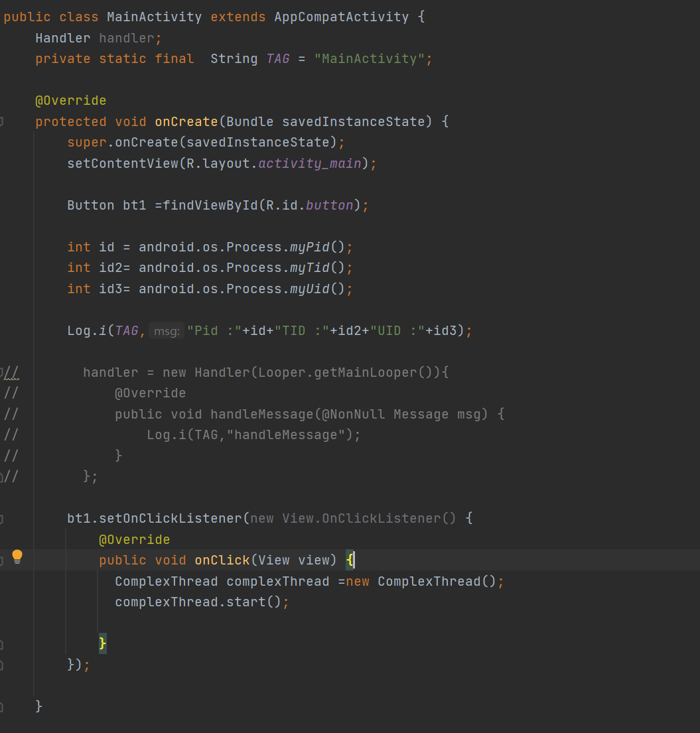Click 'setContentView' method call
The image size is (700, 733).
123,163
